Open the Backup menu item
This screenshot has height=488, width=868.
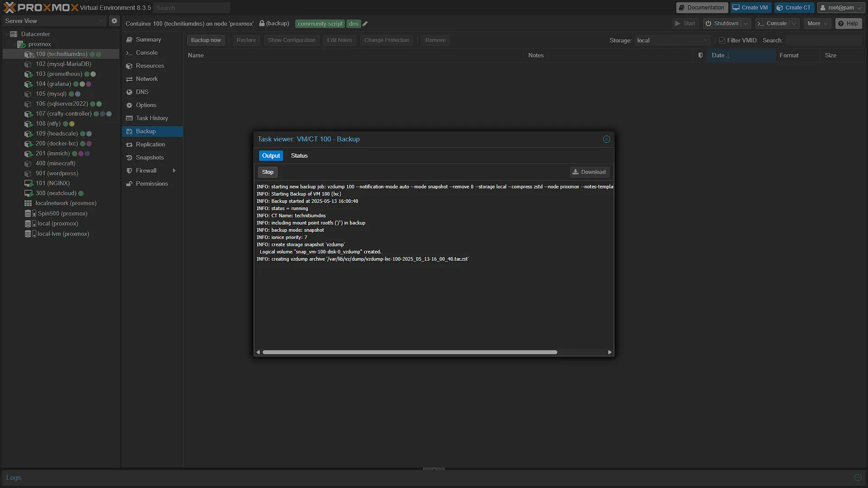click(153, 131)
